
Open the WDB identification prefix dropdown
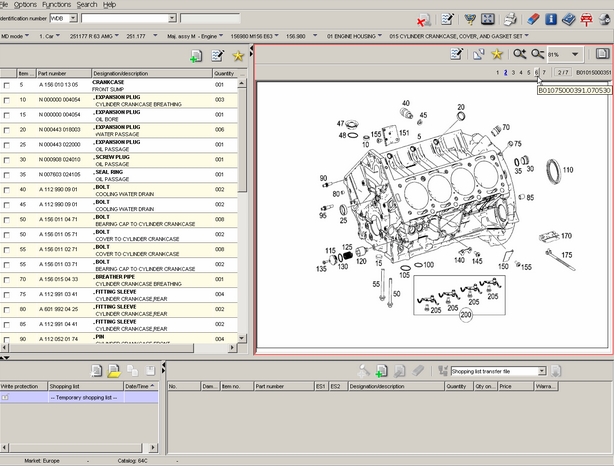coord(73,18)
